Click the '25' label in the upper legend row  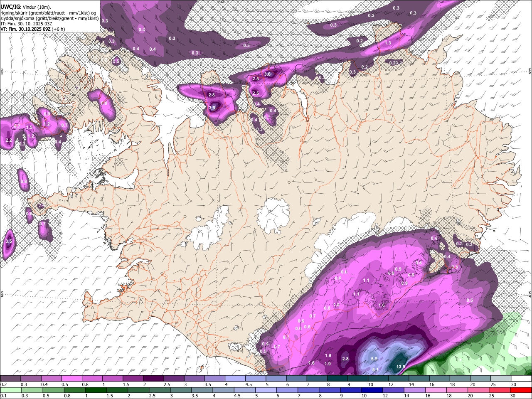tap(493, 384)
